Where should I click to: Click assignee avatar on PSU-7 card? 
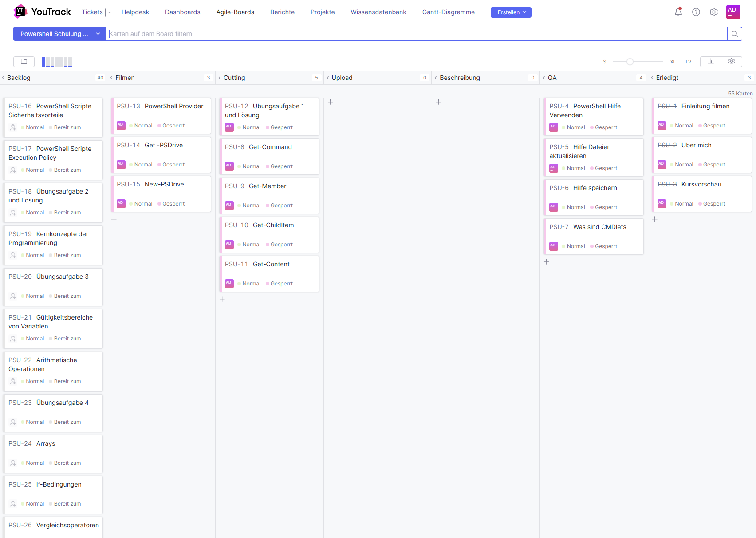tap(554, 246)
